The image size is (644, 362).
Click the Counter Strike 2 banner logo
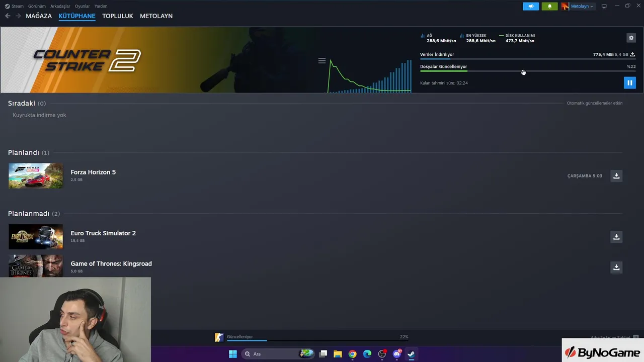(x=87, y=60)
